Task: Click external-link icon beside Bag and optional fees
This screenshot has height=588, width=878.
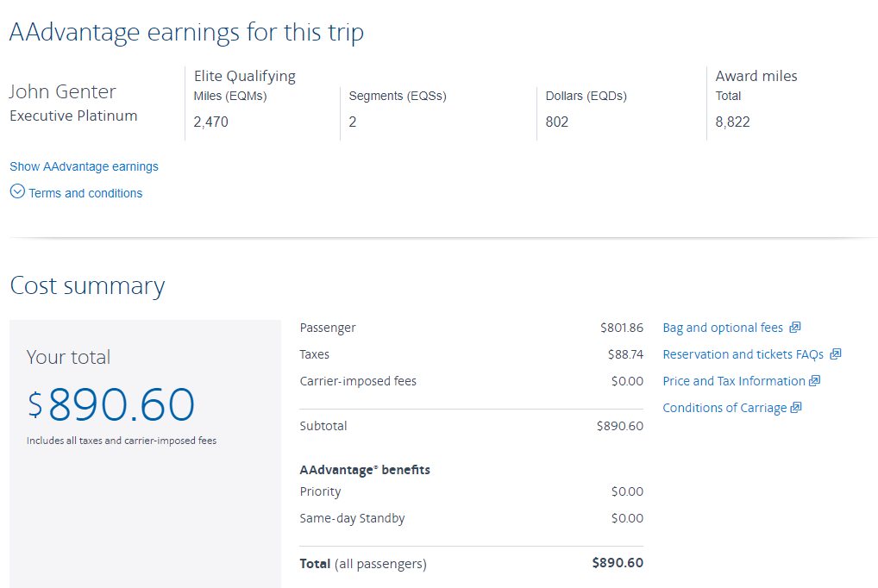Action: 795,328
